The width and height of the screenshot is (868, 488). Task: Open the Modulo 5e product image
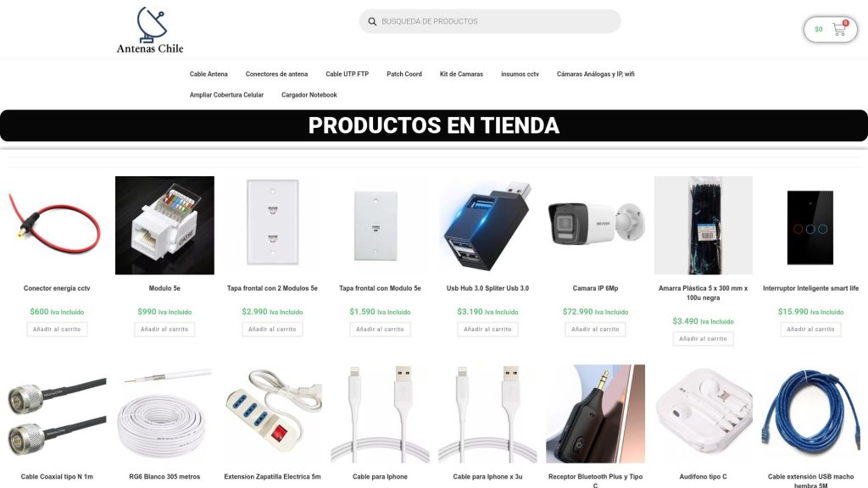pyautogui.click(x=164, y=225)
